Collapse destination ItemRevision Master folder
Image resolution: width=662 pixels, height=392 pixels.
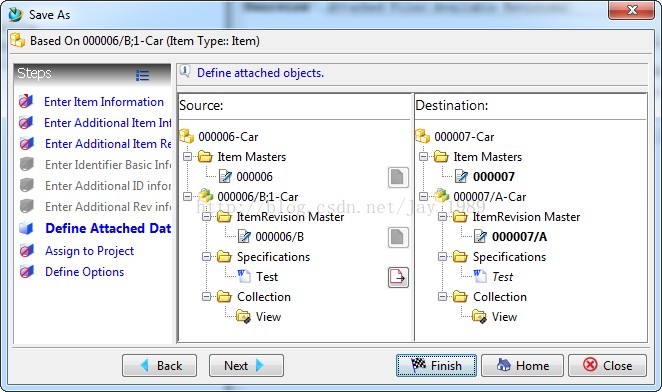point(442,217)
